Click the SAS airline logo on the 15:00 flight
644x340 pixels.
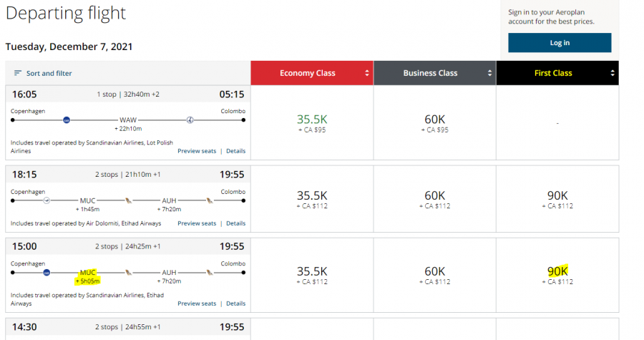click(47, 273)
